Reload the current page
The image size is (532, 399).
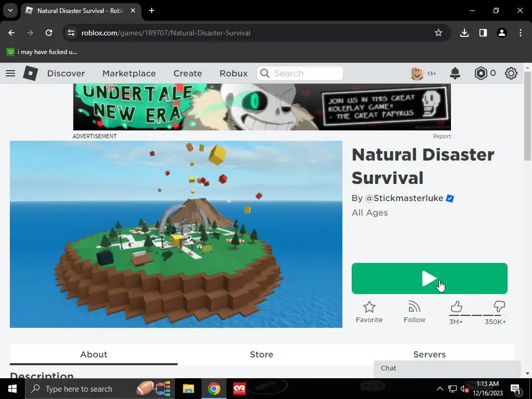click(x=49, y=33)
